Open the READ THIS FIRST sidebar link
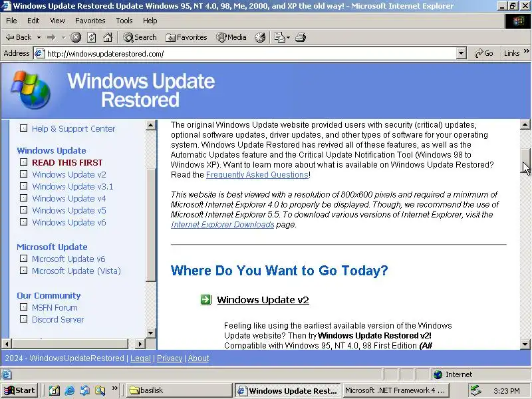Viewport: 532px width, 399px height. tap(67, 162)
